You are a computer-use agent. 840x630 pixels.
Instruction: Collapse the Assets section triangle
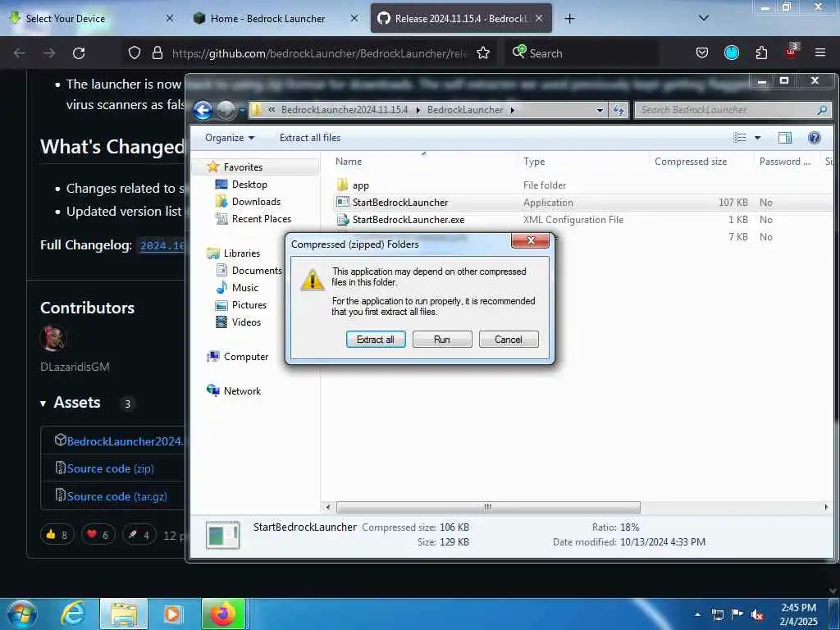tap(43, 404)
